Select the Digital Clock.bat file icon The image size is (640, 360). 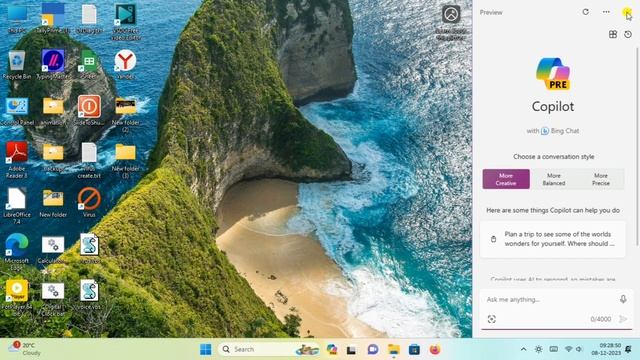pyautogui.click(x=53, y=298)
